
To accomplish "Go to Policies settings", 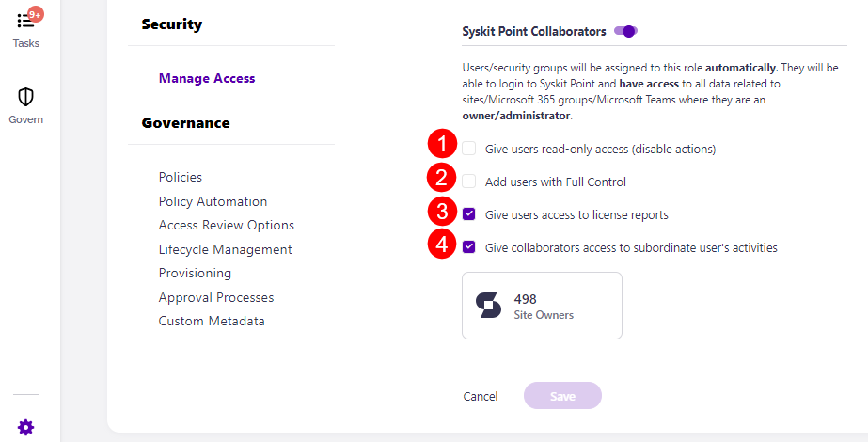I will (181, 177).
